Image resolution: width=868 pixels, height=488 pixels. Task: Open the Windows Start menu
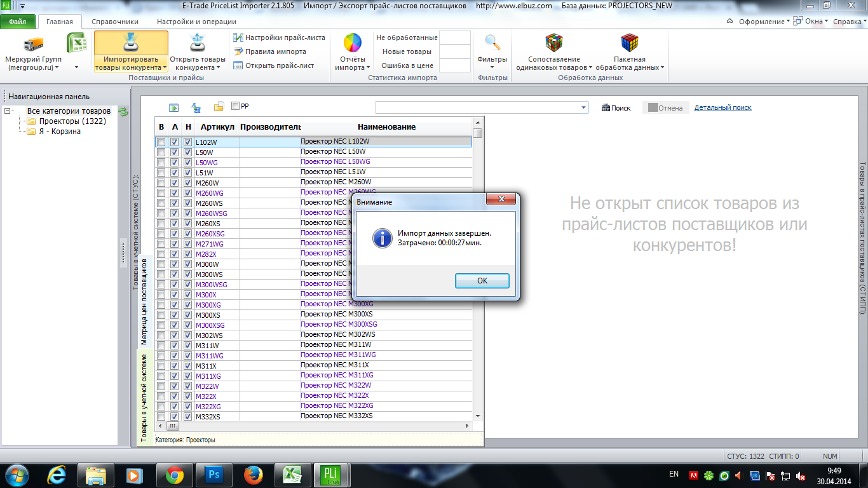[x=17, y=475]
